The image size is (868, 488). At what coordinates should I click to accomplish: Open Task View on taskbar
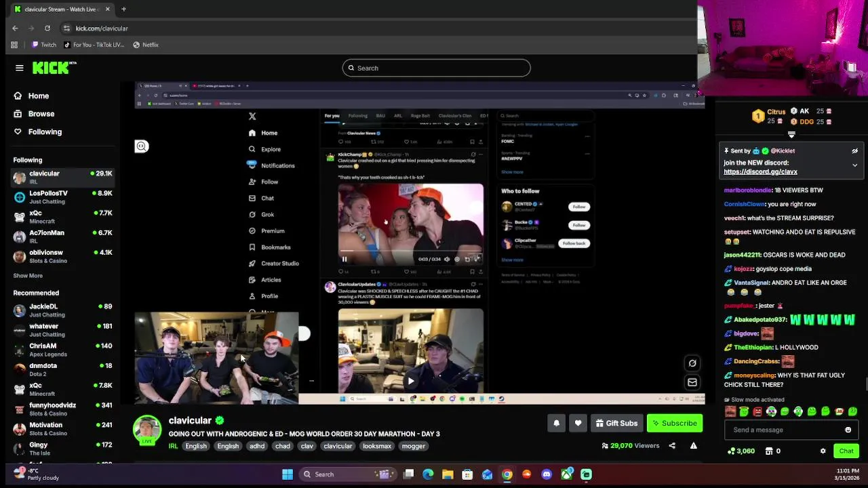(x=408, y=474)
